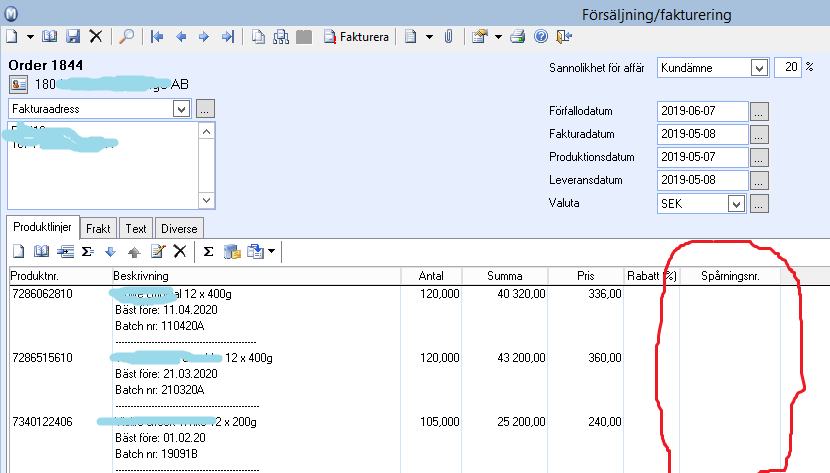Click the address box scrollbar down arrow

pos(207,200)
